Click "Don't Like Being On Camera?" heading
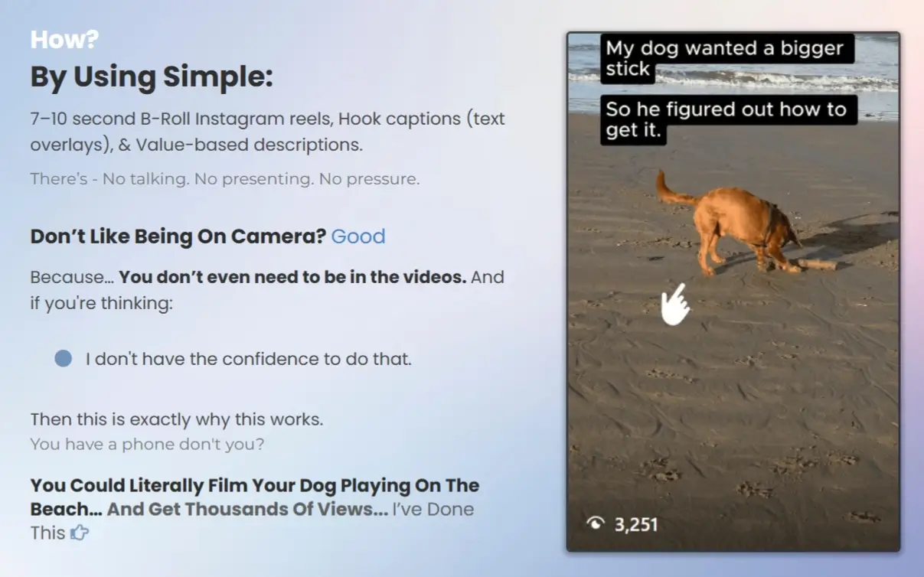 [178, 236]
